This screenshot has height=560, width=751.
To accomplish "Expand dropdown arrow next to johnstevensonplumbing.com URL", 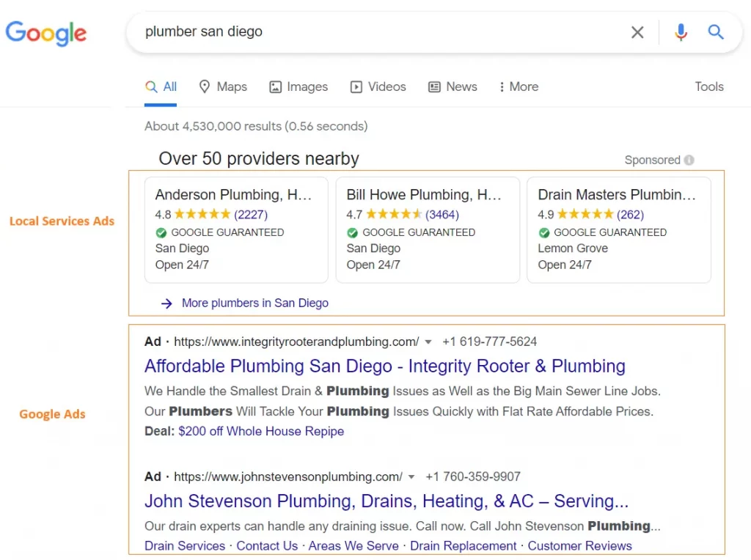I will (x=411, y=476).
